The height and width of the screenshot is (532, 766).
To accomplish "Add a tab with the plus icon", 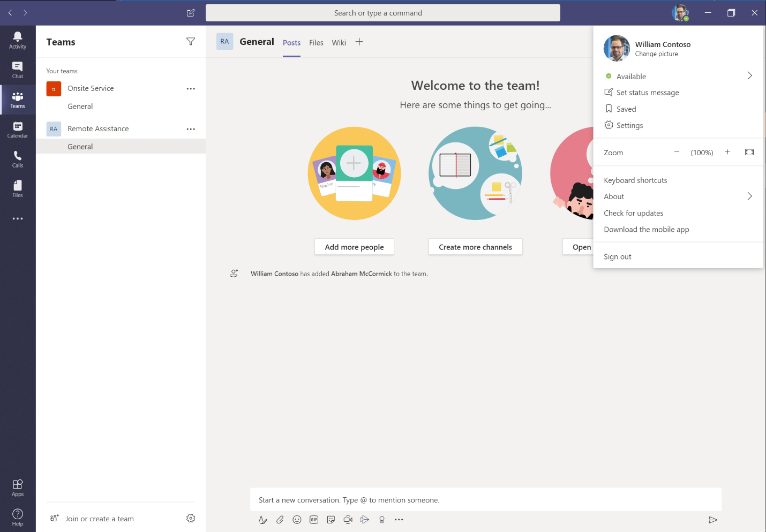I will coord(359,42).
